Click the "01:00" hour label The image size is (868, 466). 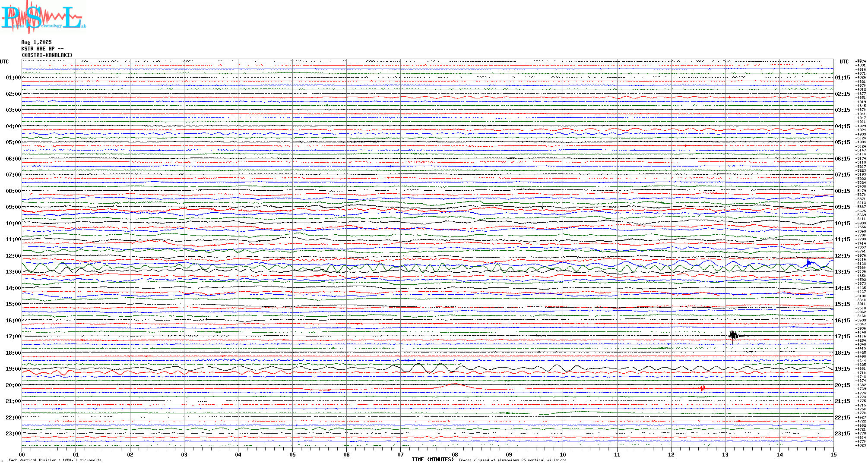13,78
